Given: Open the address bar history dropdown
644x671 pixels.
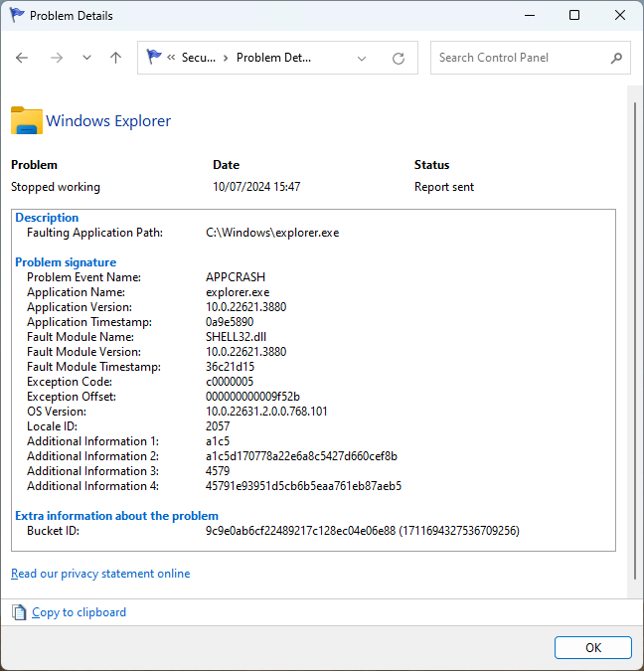Looking at the screenshot, I should pos(362,59).
